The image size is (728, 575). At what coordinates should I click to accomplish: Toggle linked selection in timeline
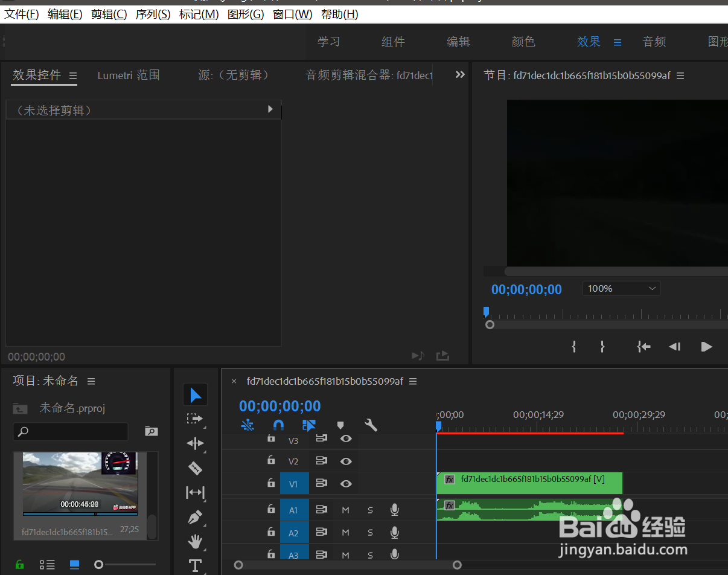pyautogui.click(x=309, y=425)
